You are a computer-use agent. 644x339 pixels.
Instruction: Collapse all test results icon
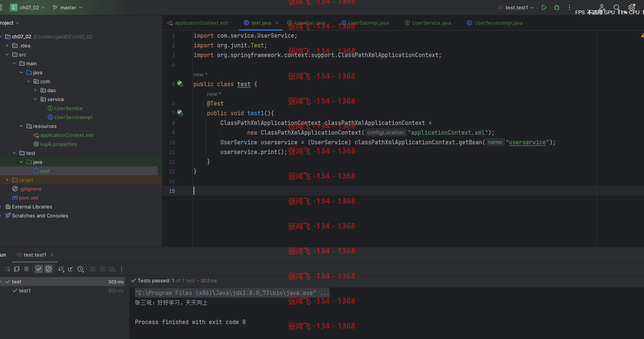pyautogui.click(x=70, y=269)
